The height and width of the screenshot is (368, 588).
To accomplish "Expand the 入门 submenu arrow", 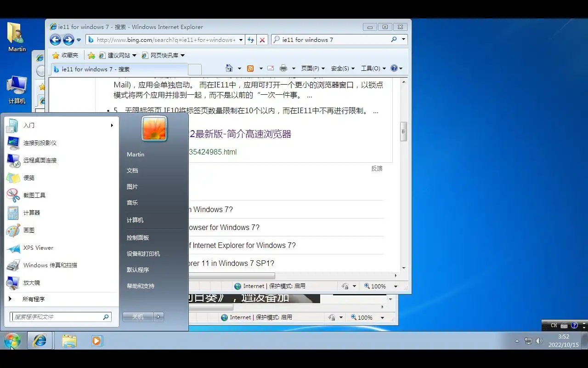I will pyautogui.click(x=112, y=125).
